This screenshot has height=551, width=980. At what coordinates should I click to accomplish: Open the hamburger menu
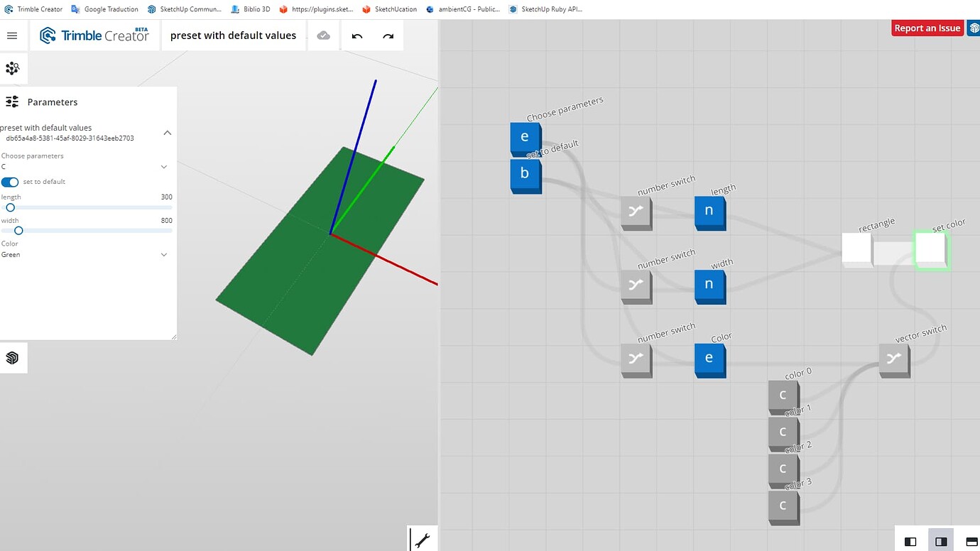11,36
